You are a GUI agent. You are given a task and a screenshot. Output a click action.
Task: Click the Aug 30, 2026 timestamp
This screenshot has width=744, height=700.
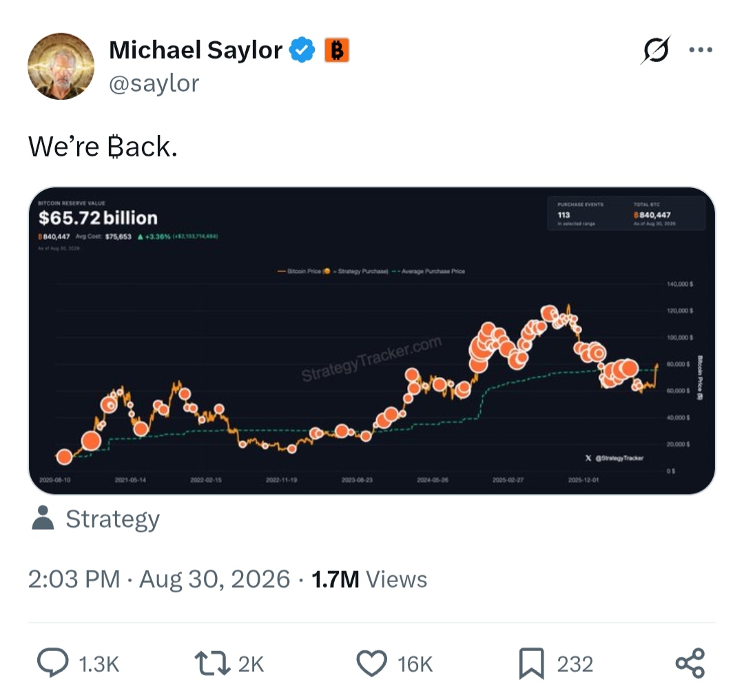(214, 579)
